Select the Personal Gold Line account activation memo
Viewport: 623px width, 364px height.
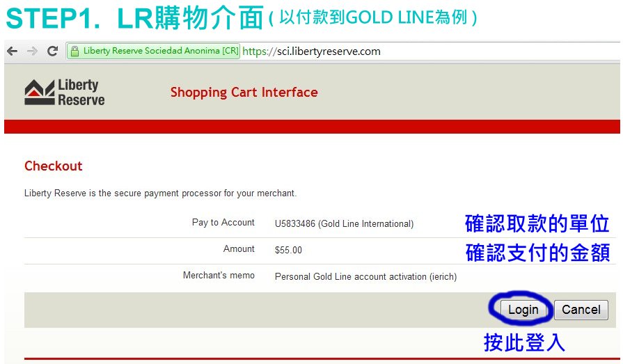(x=365, y=276)
